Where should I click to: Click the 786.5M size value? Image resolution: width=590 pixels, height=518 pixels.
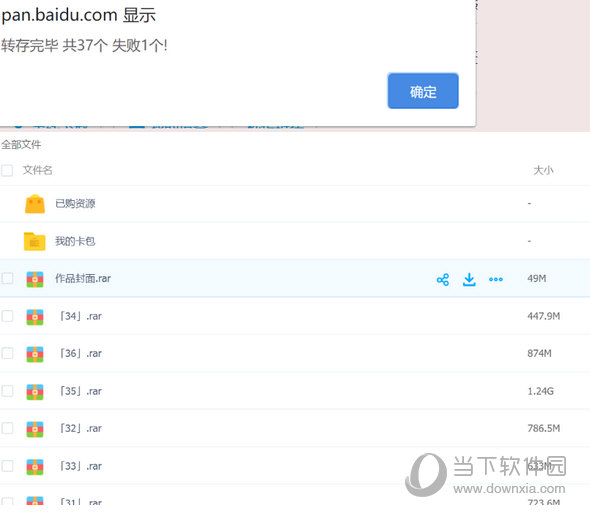(x=544, y=428)
